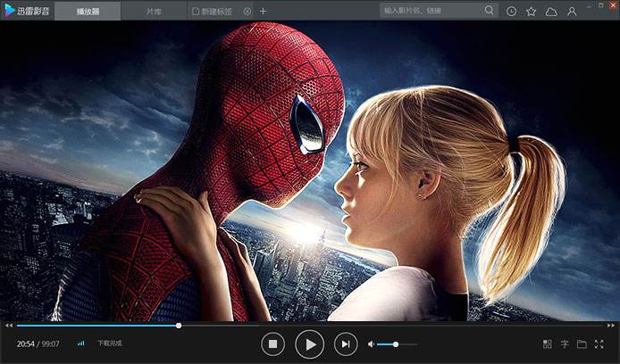
Task: Toggle fullscreen mode
Action: click(x=599, y=344)
